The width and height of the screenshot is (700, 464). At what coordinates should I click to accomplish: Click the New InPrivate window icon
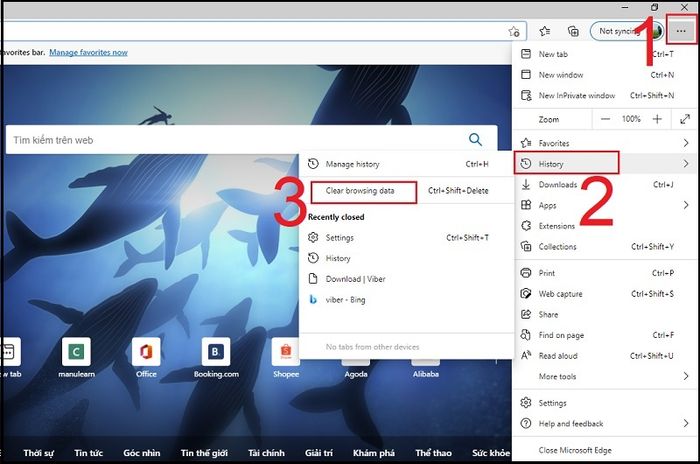tap(526, 95)
